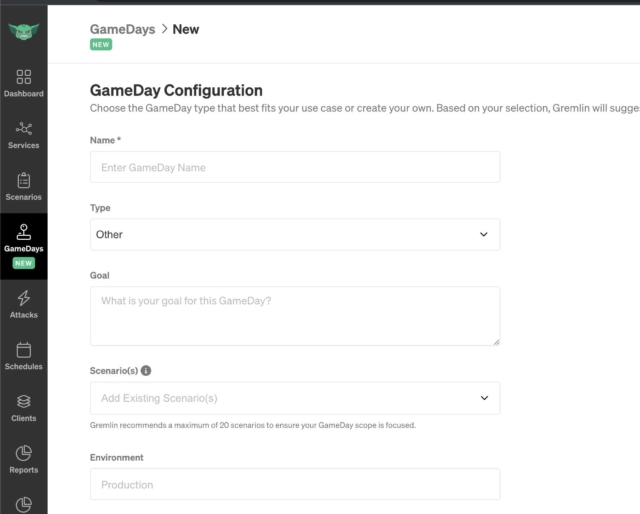Open Clients via the stacked layers icon
This screenshot has width=640, height=514.
(24, 401)
